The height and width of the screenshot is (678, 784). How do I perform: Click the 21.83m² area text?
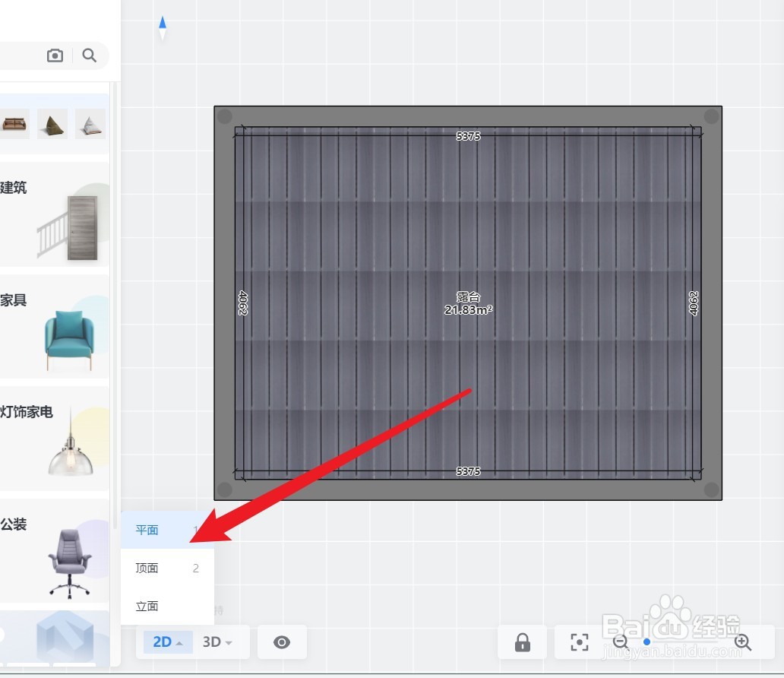point(469,310)
